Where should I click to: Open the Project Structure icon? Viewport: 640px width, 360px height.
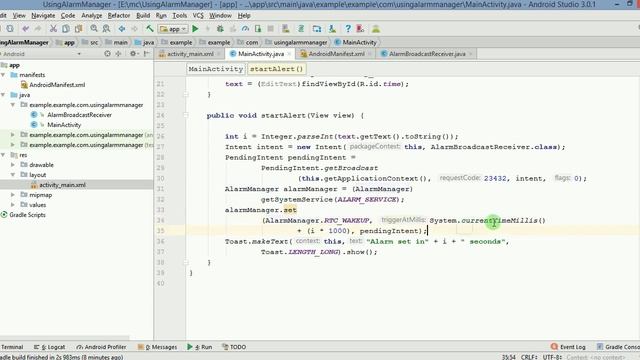(x=317, y=29)
